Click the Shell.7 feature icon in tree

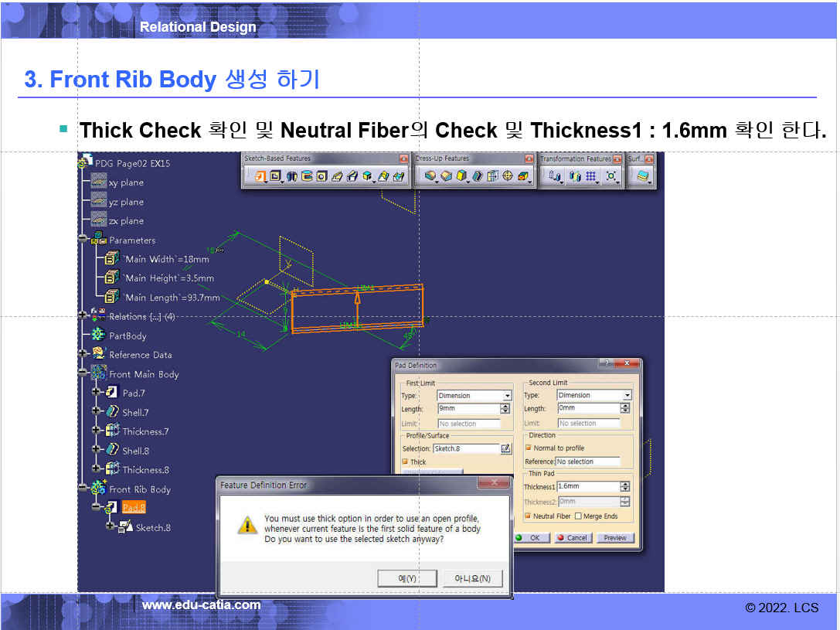coord(113,413)
